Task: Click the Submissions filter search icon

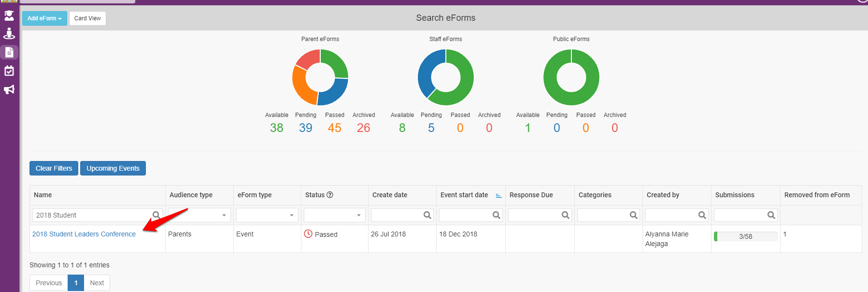Action: pos(771,215)
